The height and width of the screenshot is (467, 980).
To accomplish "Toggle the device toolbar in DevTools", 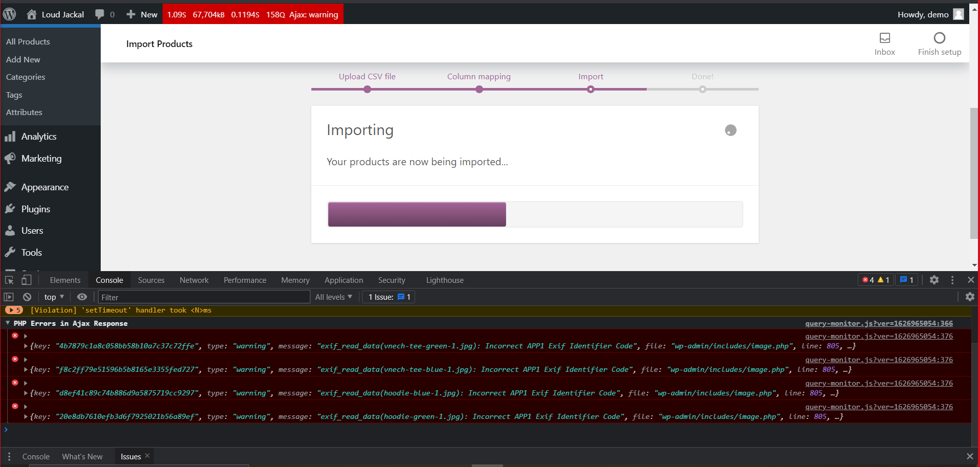I will pyautogui.click(x=26, y=280).
